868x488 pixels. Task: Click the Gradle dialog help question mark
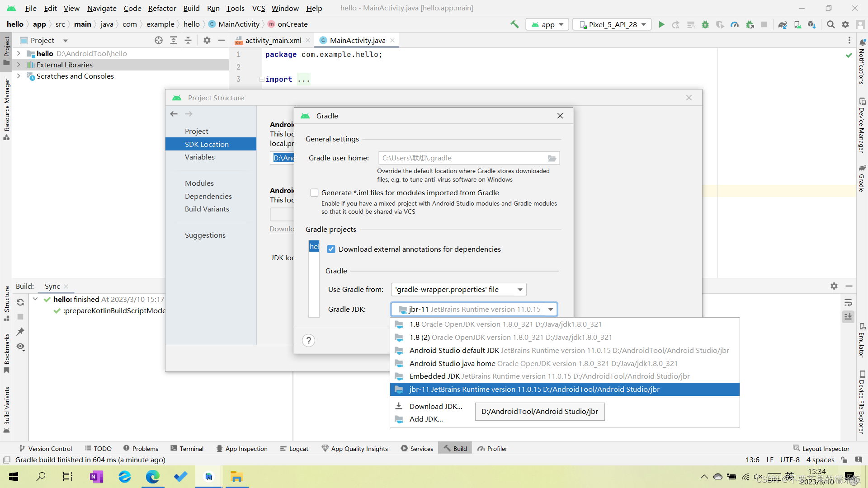308,340
